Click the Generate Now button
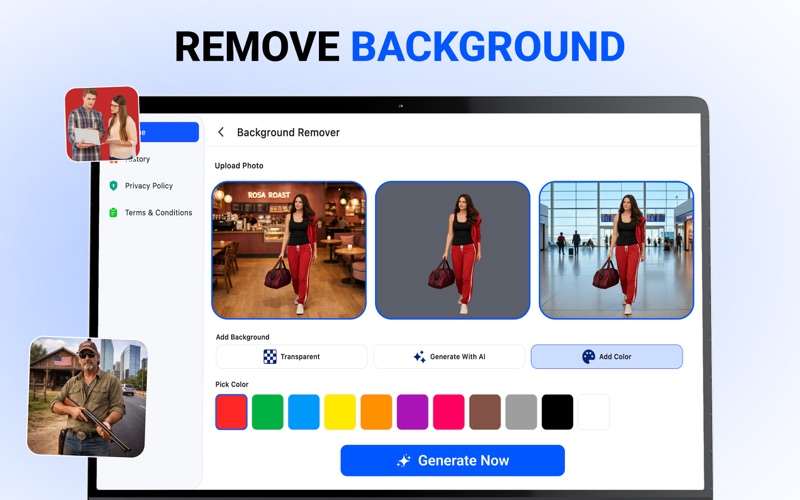The width and height of the screenshot is (800, 500). (453, 461)
